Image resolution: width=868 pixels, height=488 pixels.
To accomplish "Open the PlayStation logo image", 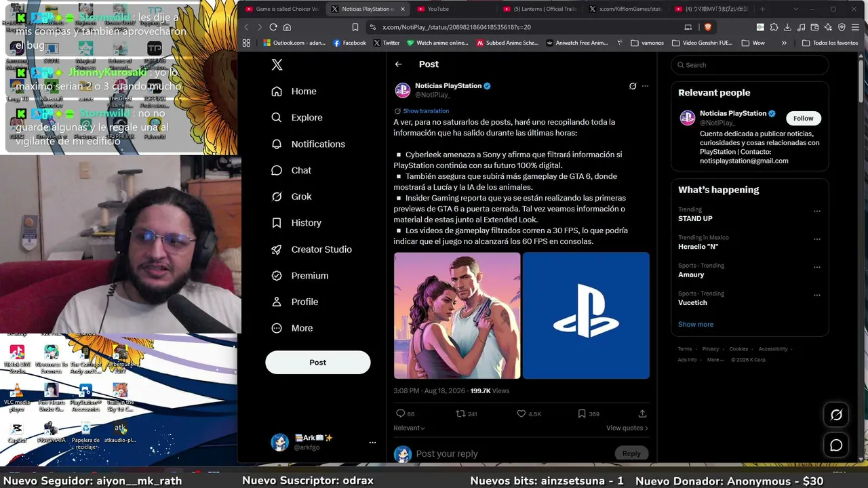I will click(x=586, y=316).
